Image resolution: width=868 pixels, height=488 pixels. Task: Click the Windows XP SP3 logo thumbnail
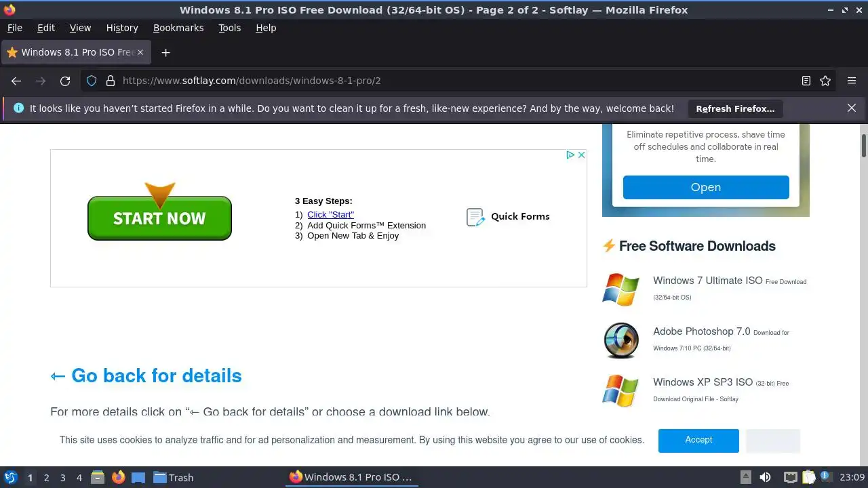(x=621, y=390)
